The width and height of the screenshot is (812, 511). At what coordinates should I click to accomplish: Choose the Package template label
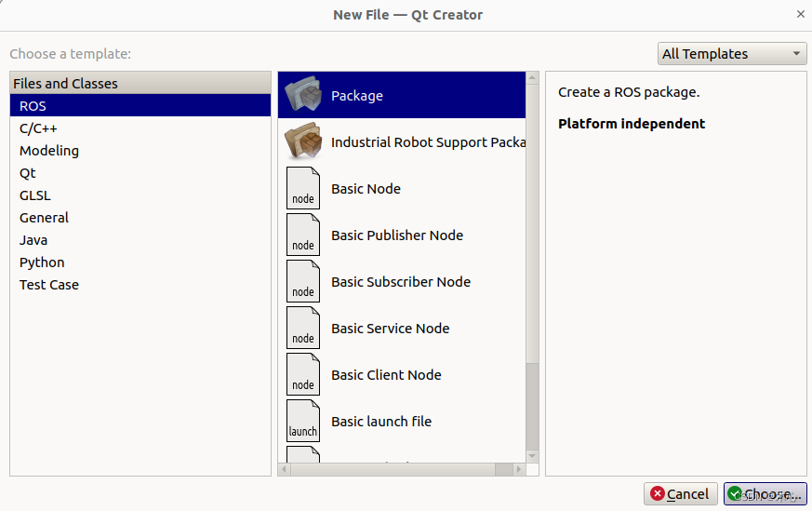(357, 96)
